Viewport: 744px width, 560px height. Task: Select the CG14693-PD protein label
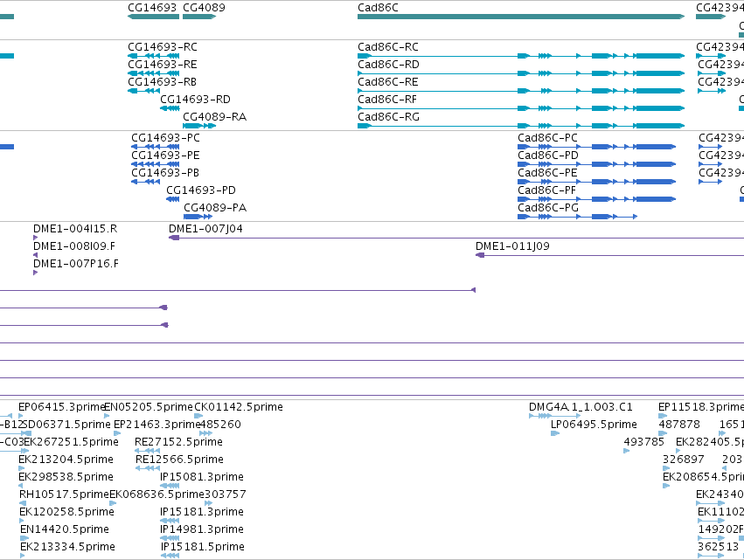point(201,190)
